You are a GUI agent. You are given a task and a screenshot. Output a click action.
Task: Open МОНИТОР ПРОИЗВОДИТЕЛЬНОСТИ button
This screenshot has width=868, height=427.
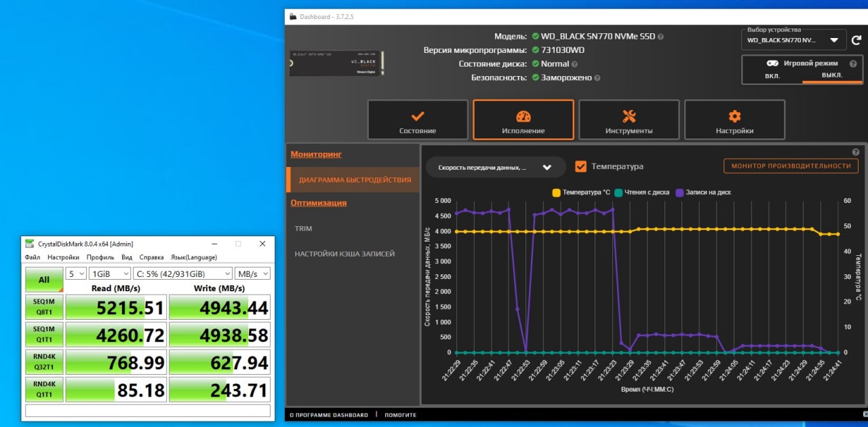(791, 166)
